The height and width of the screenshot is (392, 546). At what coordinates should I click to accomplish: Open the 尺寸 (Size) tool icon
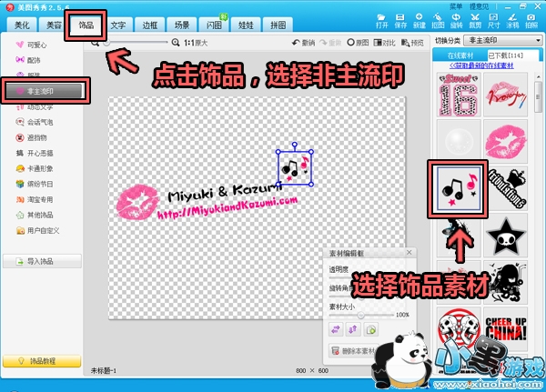pos(493,21)
